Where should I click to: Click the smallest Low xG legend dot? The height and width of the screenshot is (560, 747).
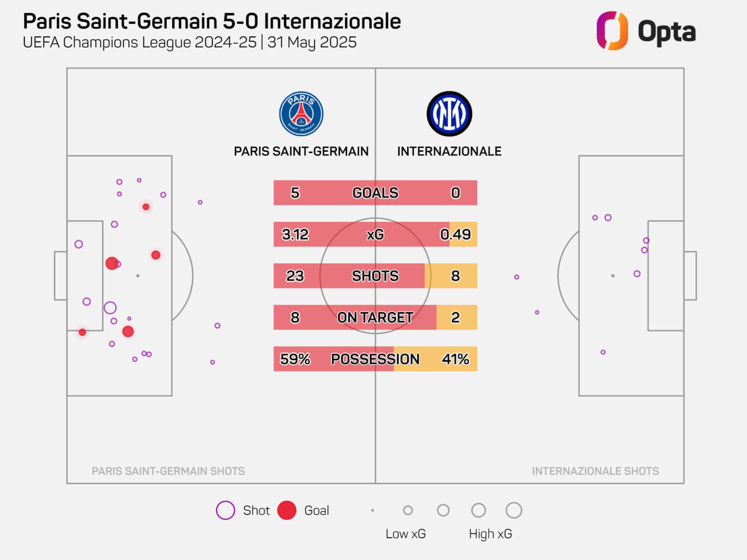[x=373, y=510]
